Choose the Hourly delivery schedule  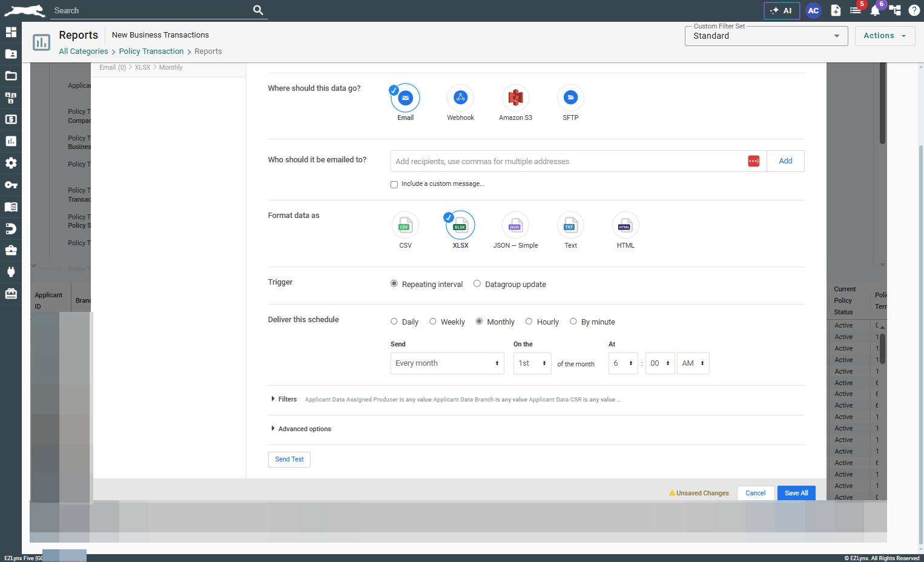[529, 322]
